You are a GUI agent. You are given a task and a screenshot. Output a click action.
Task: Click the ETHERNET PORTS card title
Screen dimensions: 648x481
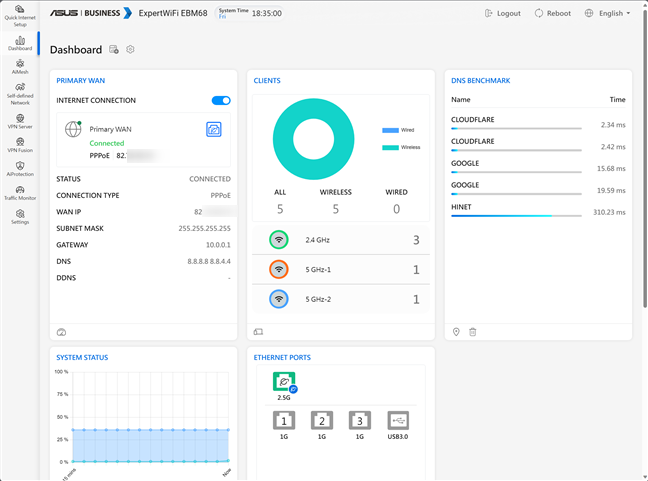(x=282, y=357)
